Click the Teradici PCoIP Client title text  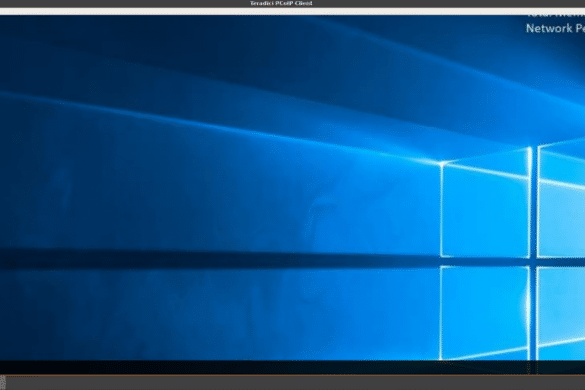point(281,3)
